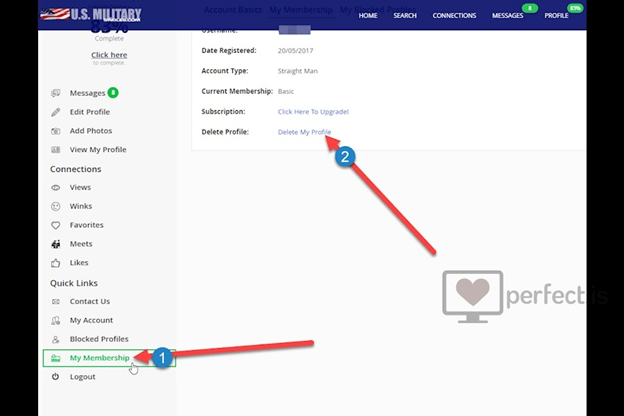Image resolution: width=624 pixels, height=416 pixels.
Task: Open the Winks connections link
Action: coord(81,206)
